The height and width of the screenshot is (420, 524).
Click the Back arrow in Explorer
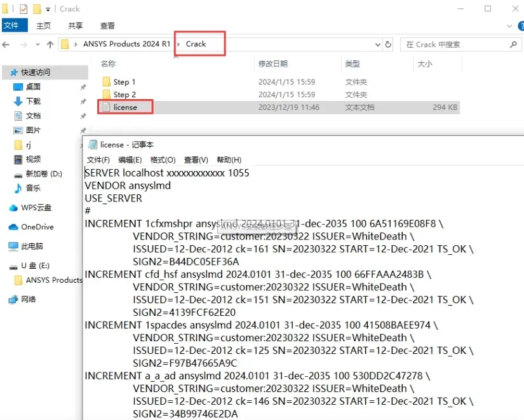pyautogui.click(x=6, y=44)
